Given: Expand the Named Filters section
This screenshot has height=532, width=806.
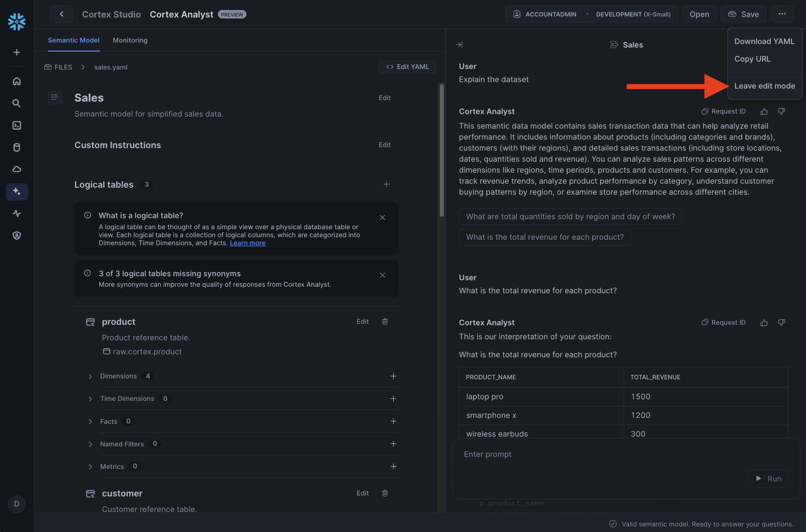Looking at the screenshot, I should (90, 444).
